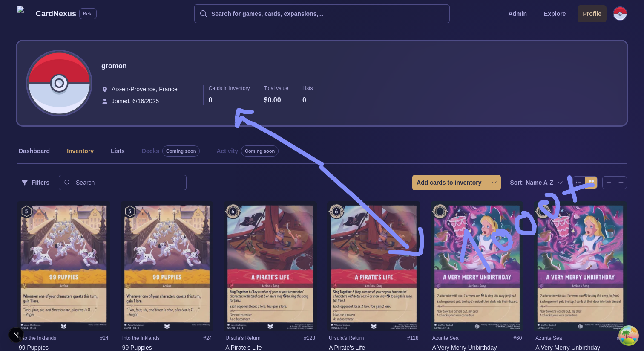Image resolution: width=644 pixels, height=351 pixels.
Task: Switch to grid view layout
Action: point(591,182)
